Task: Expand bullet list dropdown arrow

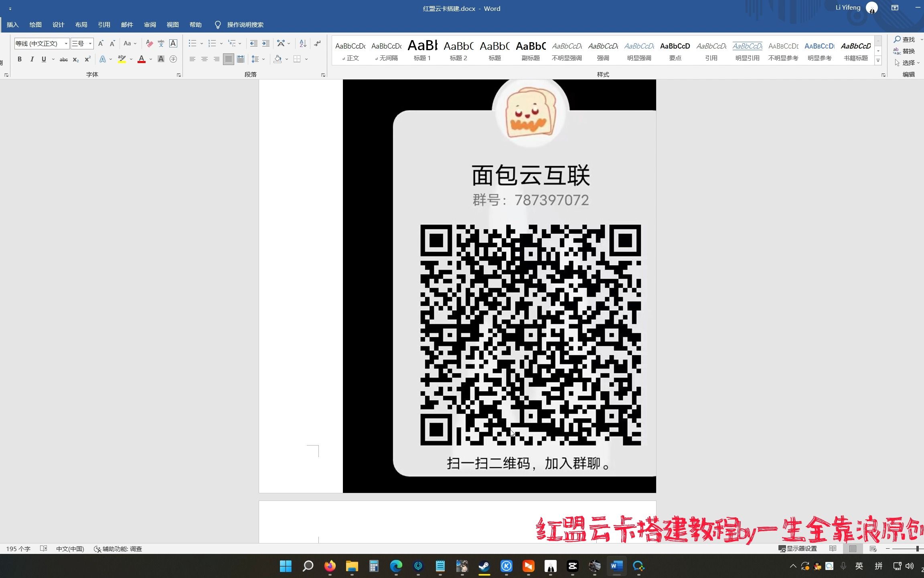Action: pyautogui.click(x=202, y=43)
